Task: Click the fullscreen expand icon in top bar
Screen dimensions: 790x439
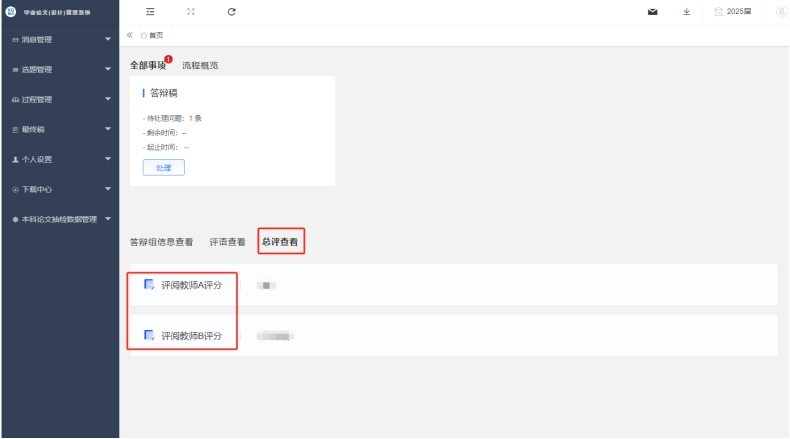Action: coord(190,11)
